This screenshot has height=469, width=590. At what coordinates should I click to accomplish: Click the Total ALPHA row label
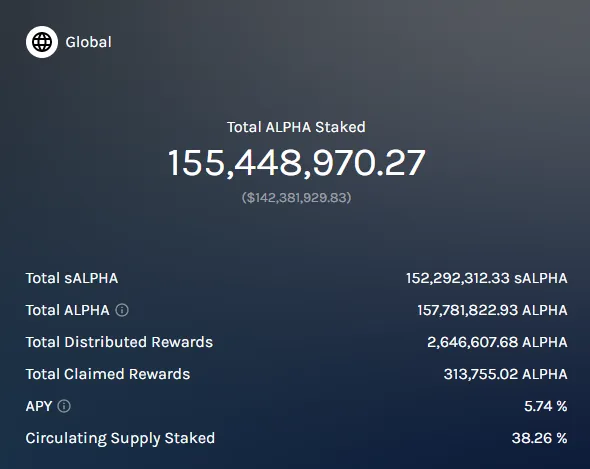67,311
